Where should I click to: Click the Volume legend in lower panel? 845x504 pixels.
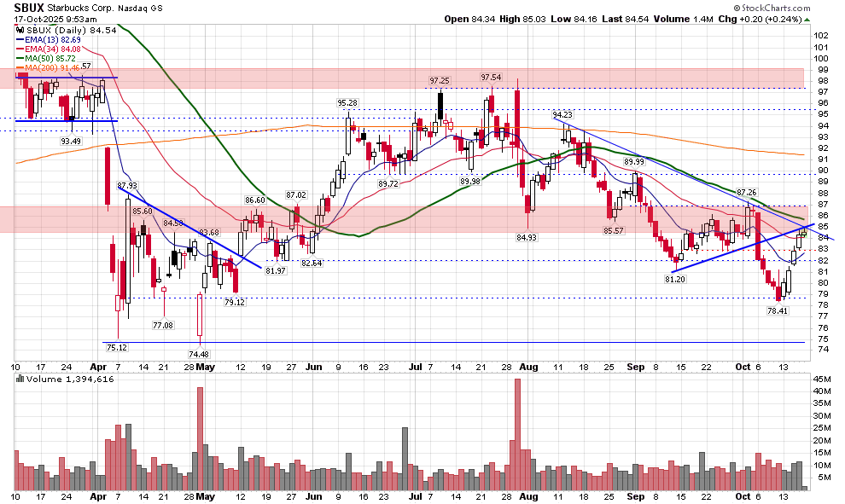coord(61,378)
